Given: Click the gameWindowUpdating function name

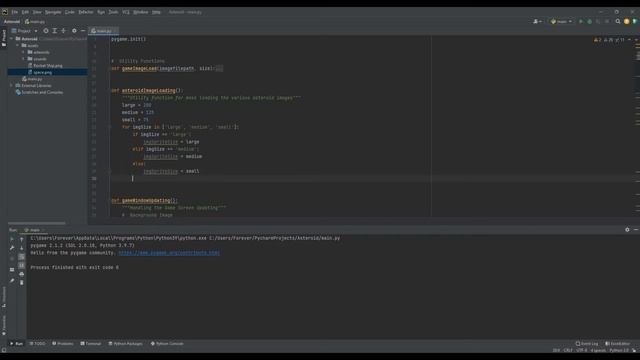Looking at the screenshot, I should coord(146,201).
